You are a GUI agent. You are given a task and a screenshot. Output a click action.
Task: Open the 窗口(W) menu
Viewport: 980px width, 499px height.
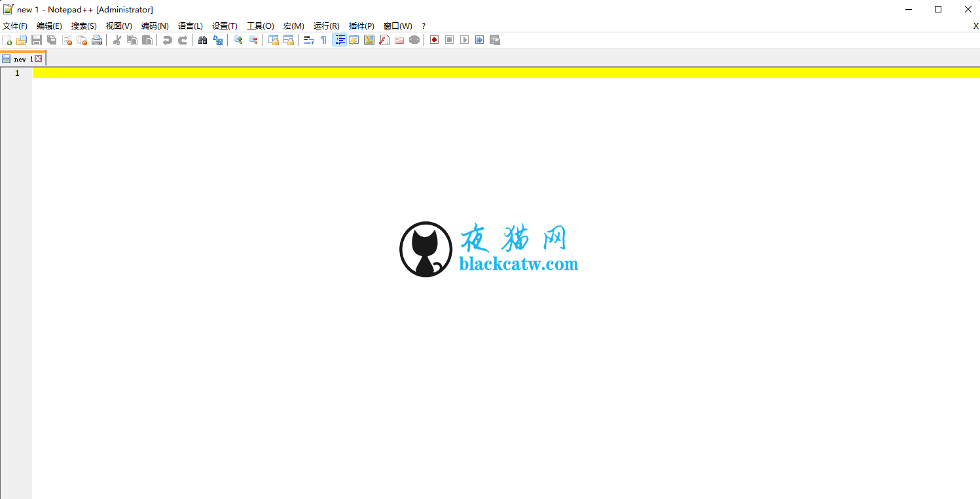(398, 26)
